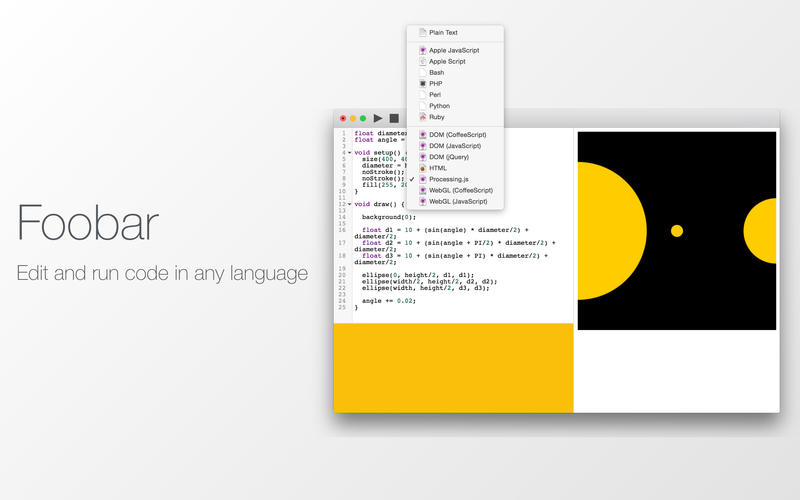Click the Ruby file icon in menu
This screenshot has height=500, width=800.
pos(422,117)
